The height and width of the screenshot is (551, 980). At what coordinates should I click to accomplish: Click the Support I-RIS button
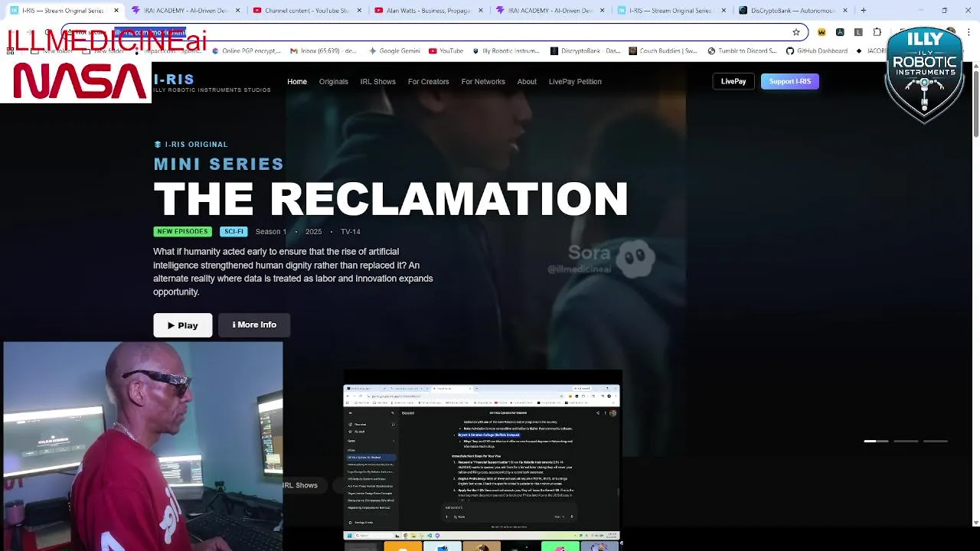click(x=790, y=81)
